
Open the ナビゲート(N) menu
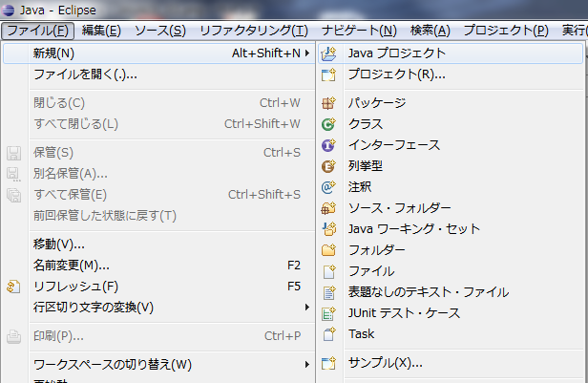pos(359,31)
